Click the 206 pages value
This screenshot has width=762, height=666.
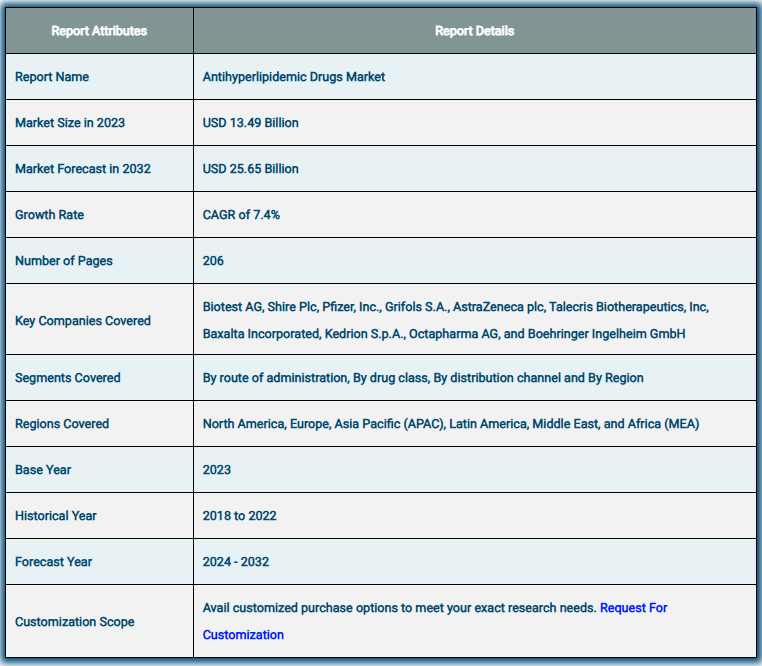tap(213, 261)
